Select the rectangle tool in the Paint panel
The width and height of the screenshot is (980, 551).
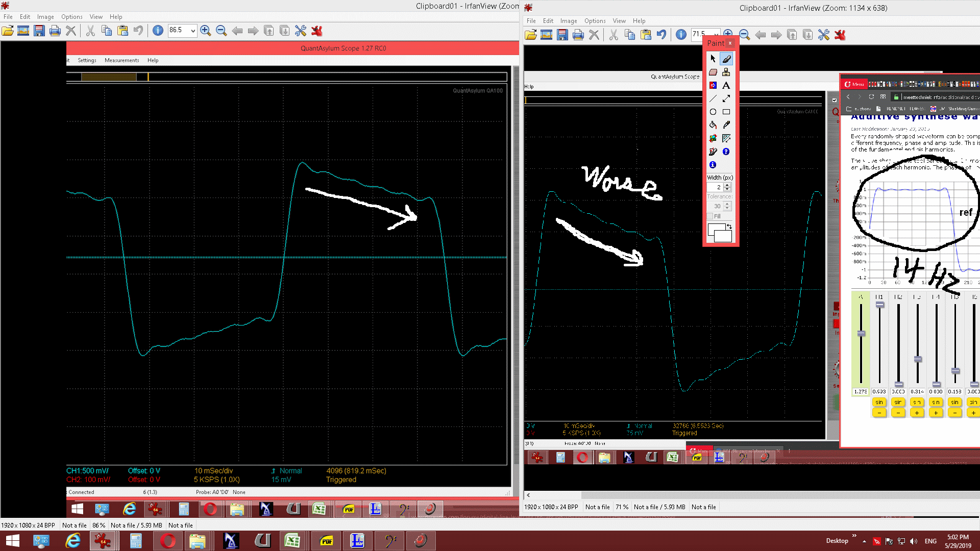coord(726,112)
